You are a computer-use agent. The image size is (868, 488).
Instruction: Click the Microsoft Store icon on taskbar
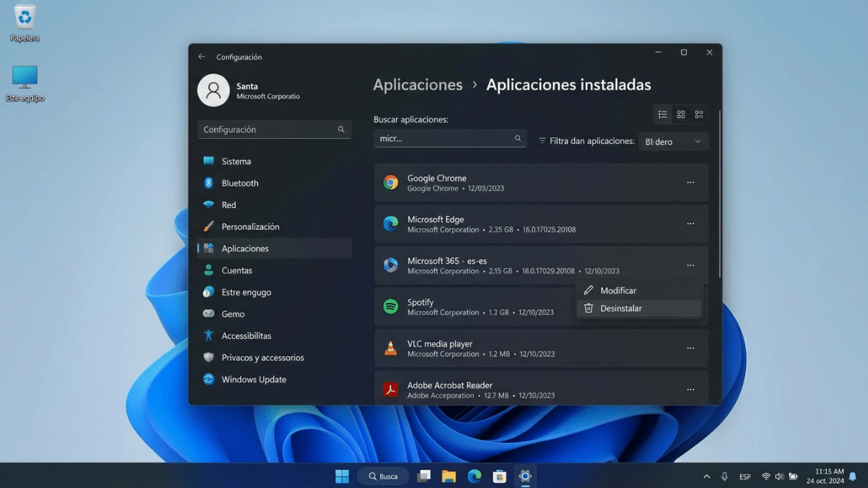click(499, 476)
